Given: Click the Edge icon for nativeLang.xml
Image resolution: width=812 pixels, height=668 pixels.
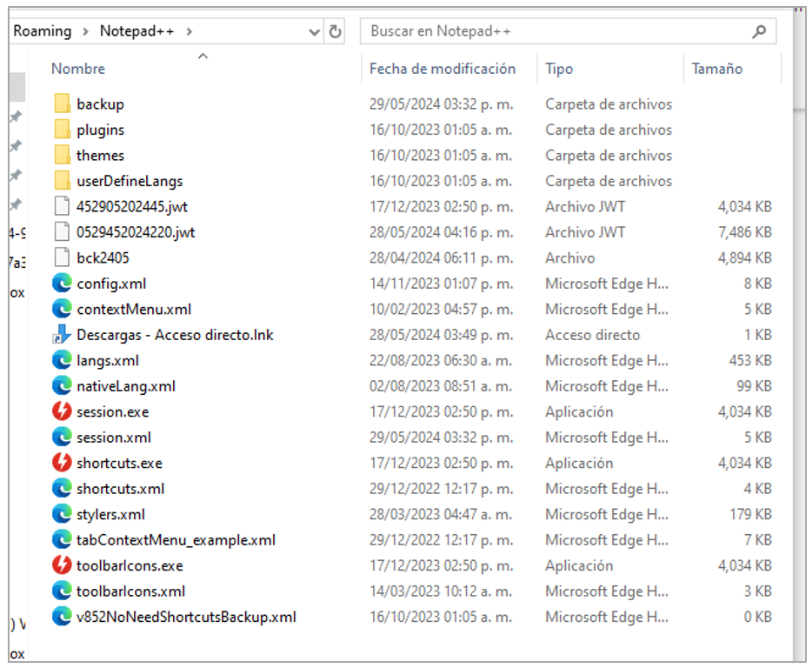Looking at the screenshot, I should click(62, 385).
